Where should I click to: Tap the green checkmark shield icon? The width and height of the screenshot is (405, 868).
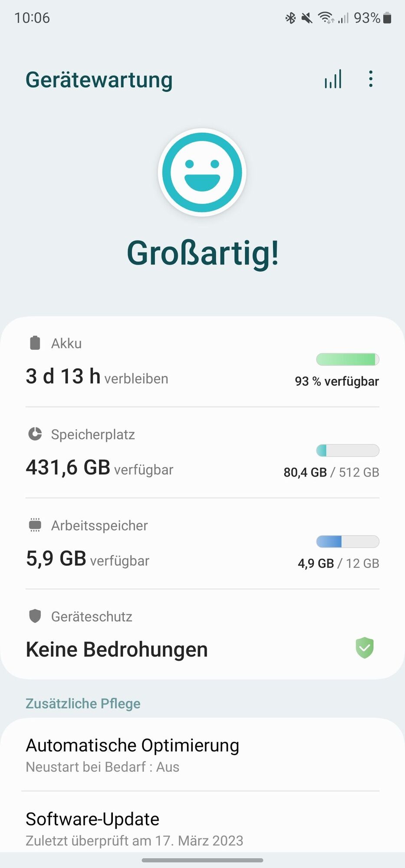pyautogui.click(x=365, y=648)
